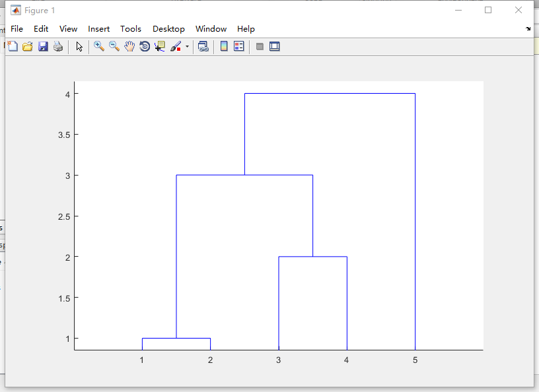Dock the figure with the arrow icon

528,29
